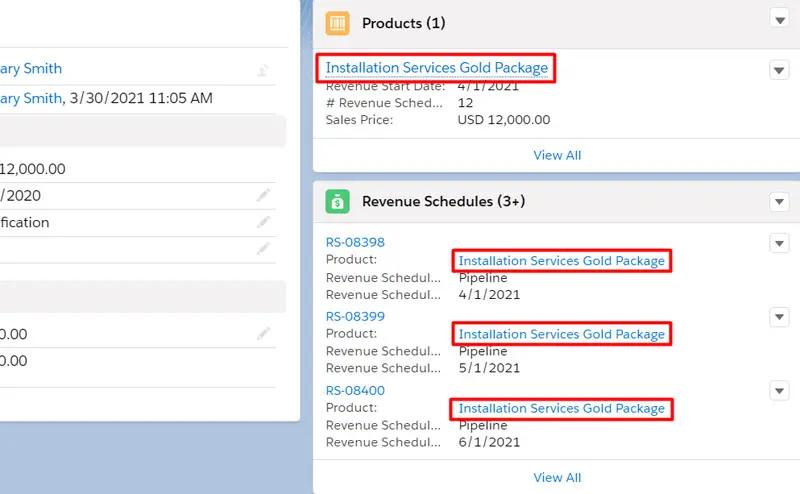Open the Mary Smith link beside the 3/30/2021 timestamp

(x=31, y=98)
